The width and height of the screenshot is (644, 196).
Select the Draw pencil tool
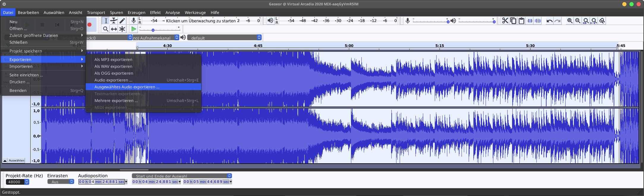point(122,21)
